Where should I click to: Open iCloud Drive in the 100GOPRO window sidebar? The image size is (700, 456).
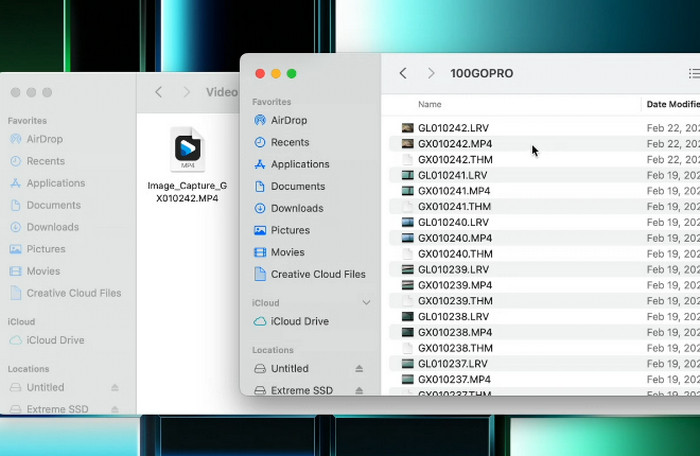coord(291,321)
